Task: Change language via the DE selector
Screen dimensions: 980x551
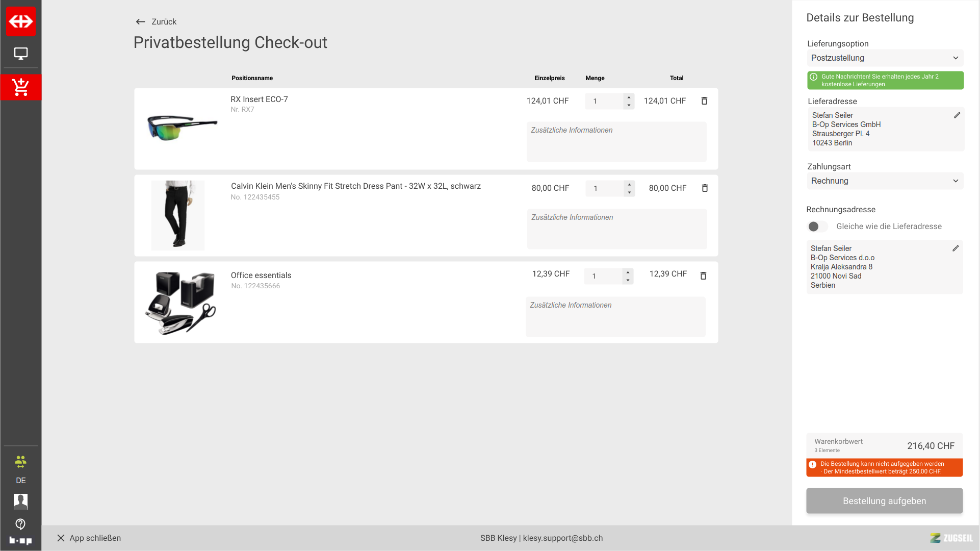Action: click(x=20, y=480)
